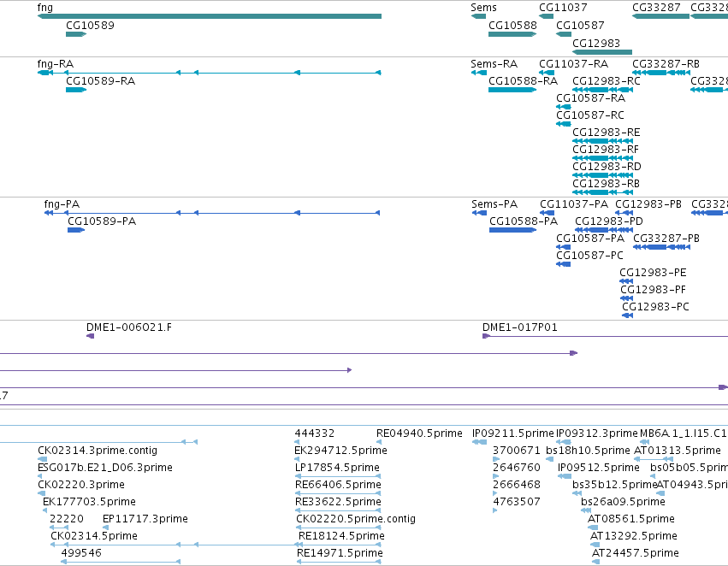The image size is (728, 566).
Task: Select the Sems gene label
Action: pyautogui.click(x=483, y=8)
